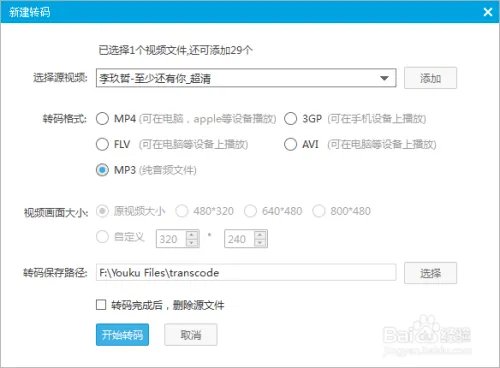
Task: Click the 新建转码 title text
Action: [x=29, y=12]
